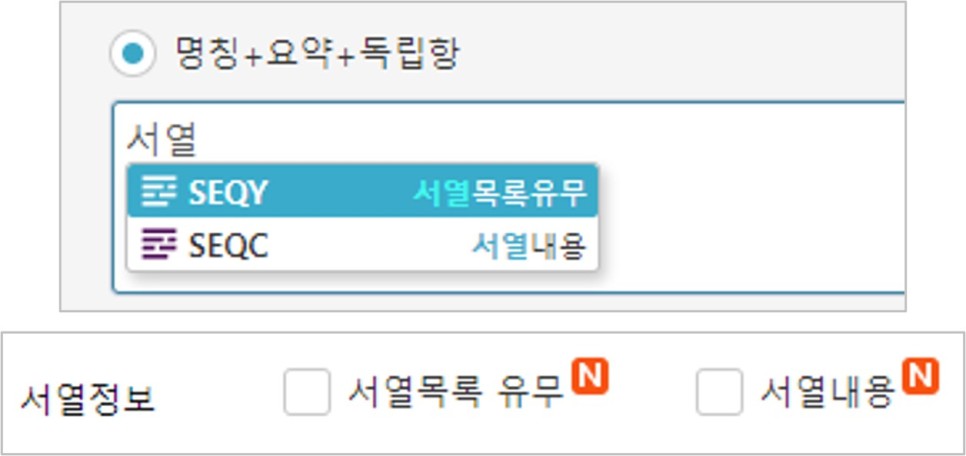
Task: Click the orange N badge beside 서열목록 유무
Action: (590, 376)
